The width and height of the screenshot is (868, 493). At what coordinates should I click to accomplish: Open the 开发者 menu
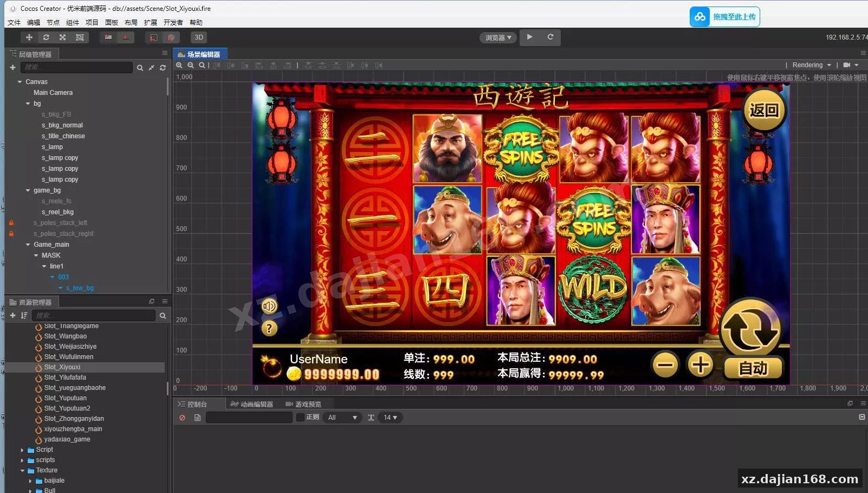173,23
